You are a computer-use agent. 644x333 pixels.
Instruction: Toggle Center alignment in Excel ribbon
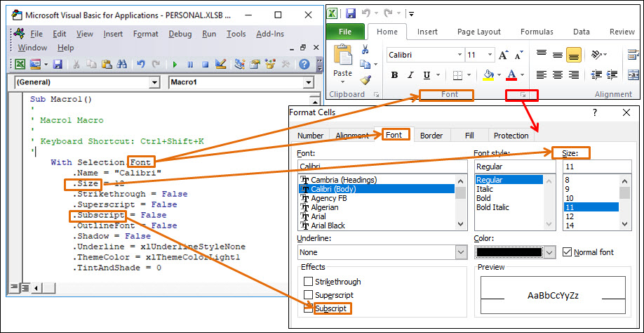click(557, 75)
